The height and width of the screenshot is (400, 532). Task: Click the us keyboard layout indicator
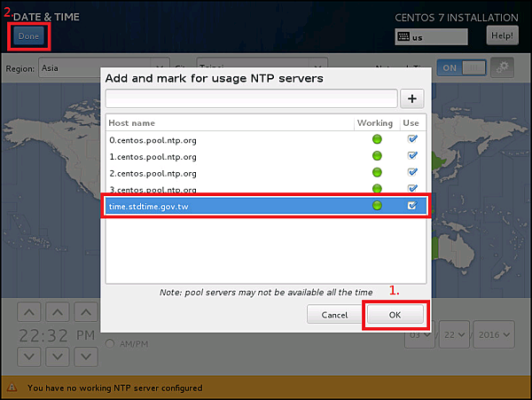pyautogui.click(x=431, y=36)
